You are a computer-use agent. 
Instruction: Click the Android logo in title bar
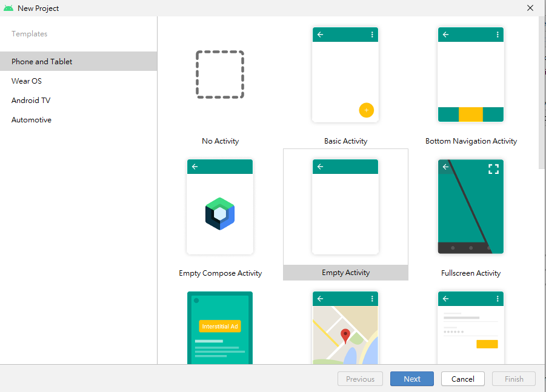click(x=8, y=8)
